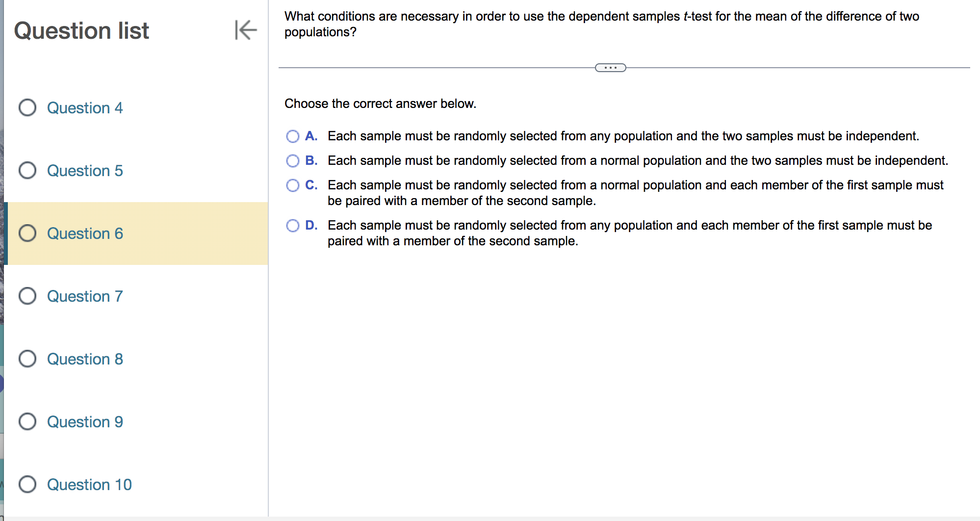Open Question 4 from the question list

[85, 108]
